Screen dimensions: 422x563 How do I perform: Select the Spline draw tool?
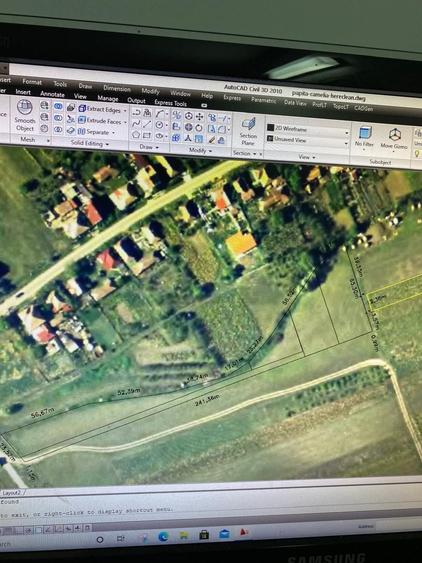coord(136,124)
